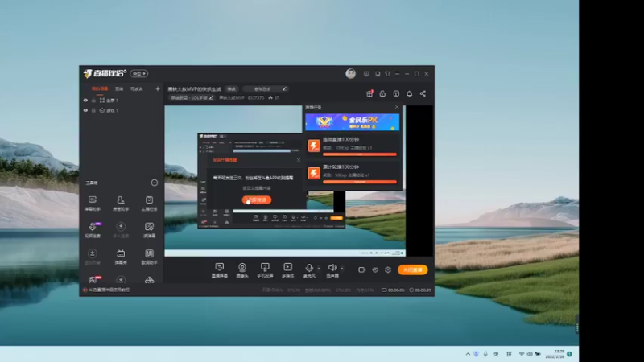Switch to the second scene tab

click(119, 88)
